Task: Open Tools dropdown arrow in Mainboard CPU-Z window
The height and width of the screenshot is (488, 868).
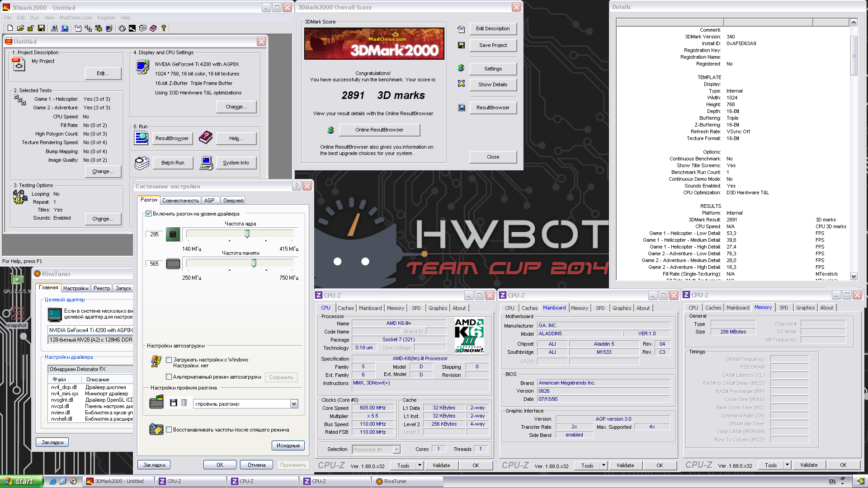Action: (x=604, y=465)
